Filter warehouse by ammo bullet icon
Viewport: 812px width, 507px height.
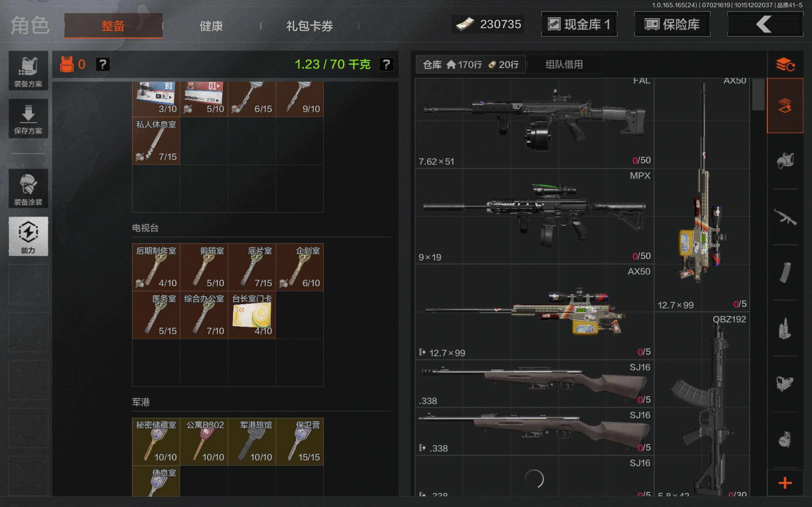tap(785, 328)
